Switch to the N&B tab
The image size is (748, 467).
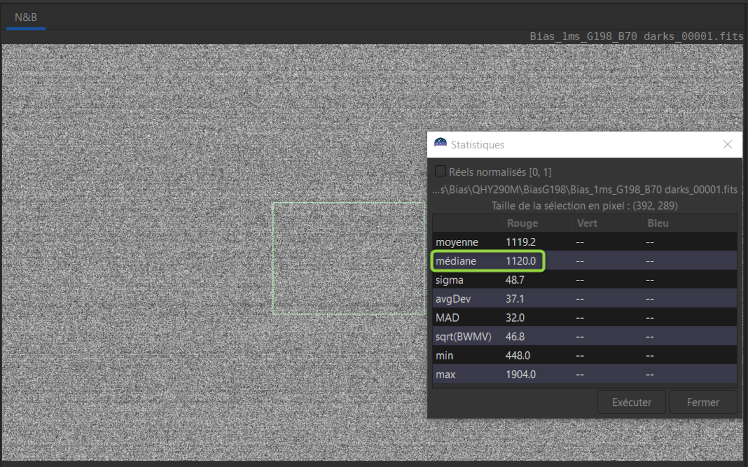point(26,17)
